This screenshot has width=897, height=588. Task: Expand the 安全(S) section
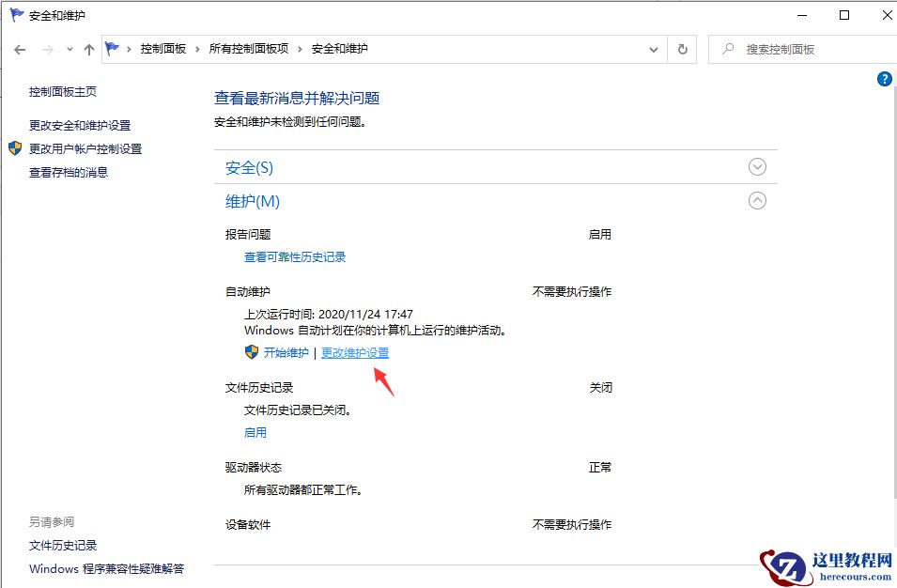click(757, 166)
